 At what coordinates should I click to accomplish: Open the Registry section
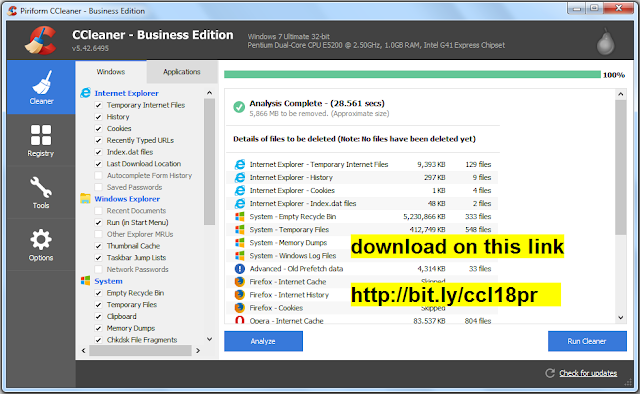41,140
